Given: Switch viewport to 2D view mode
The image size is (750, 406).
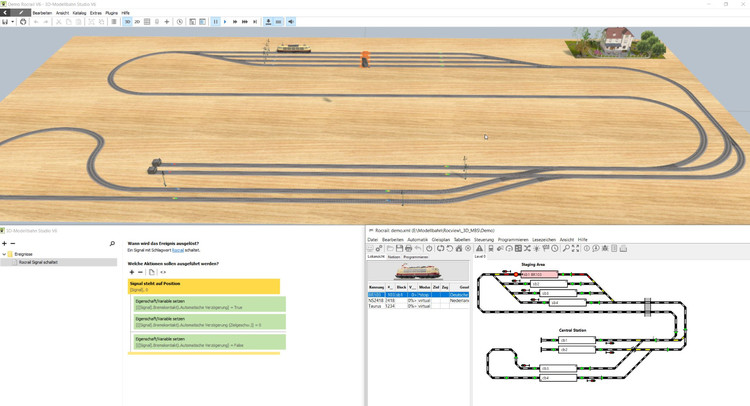Looking at the screenshot, I should (137, 21).
